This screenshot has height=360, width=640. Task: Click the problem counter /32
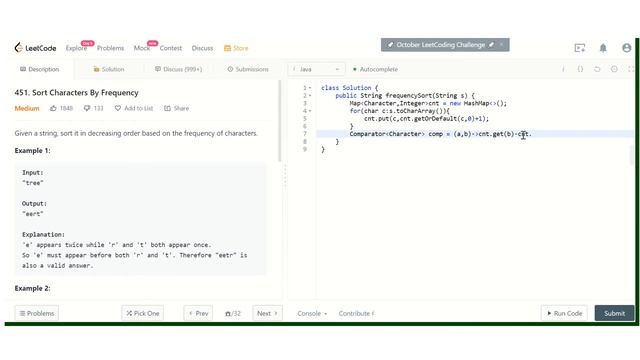tap(233, 313)
